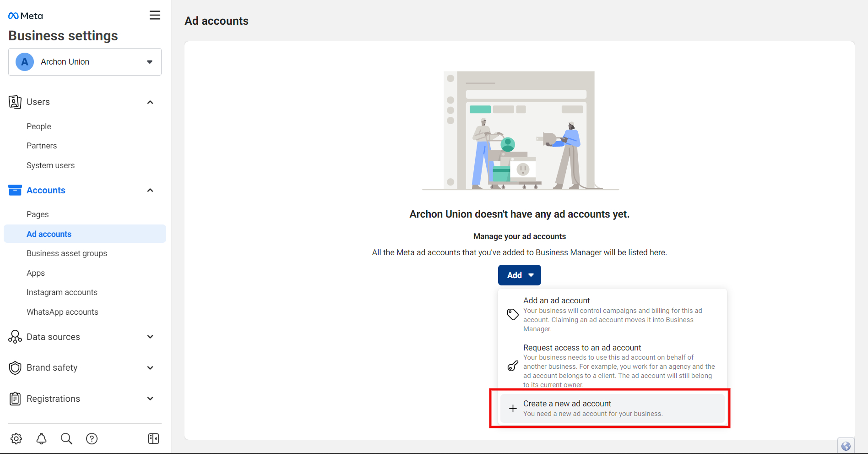Click the blue Add button
This screenshot has height=454, width=868.
(x=519, y=275)
